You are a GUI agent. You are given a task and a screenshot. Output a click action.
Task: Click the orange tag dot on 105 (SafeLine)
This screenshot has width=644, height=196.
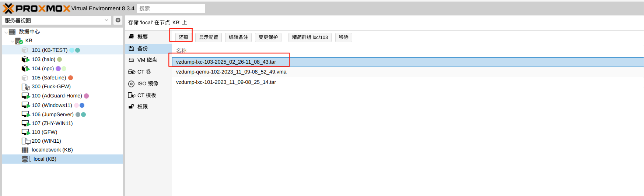pyautogui.click(x=71, y=78)
